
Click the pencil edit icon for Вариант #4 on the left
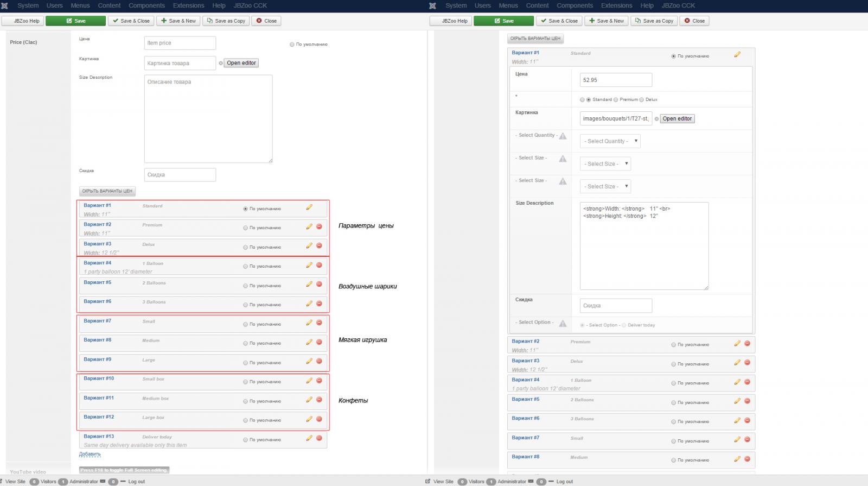[x=309, y=265]
